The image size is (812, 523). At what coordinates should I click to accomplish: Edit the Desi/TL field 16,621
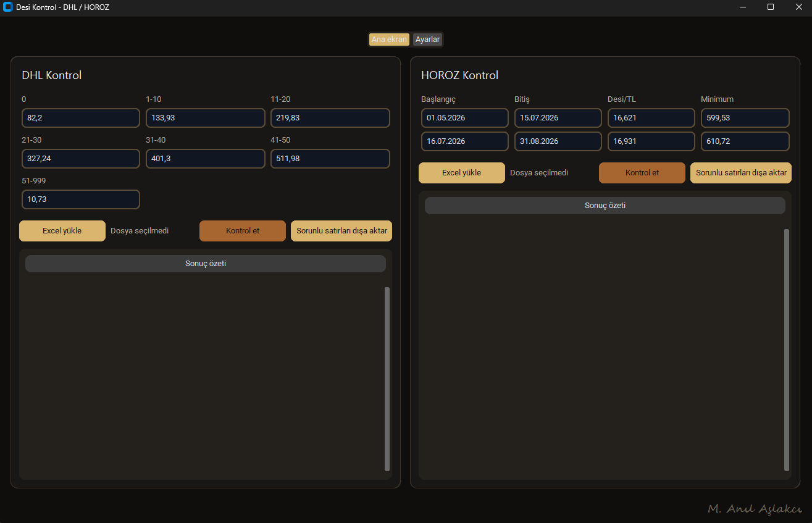[651, 118]
